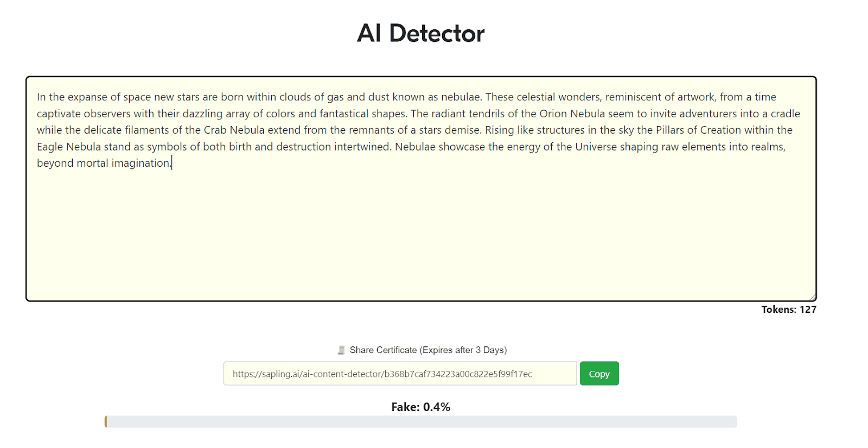This screenshot has height=448, width=868.
Task: Place cursor at the start of In the expanse
Action: (37, 97)
